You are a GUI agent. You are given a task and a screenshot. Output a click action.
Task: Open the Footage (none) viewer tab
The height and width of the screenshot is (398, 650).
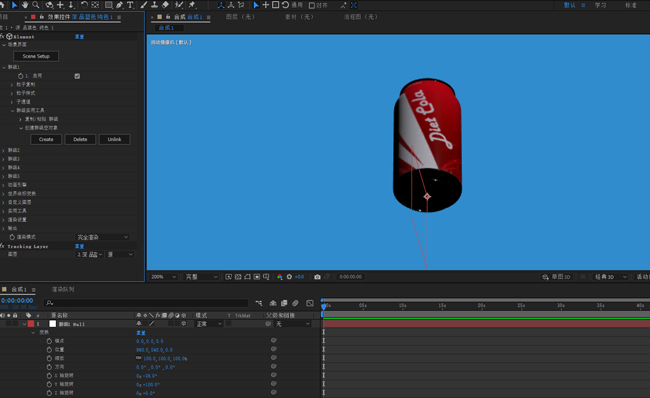[x=299, y=17]
